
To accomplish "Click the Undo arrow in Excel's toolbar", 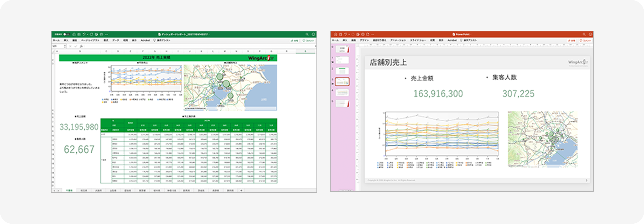I will pyautogui.click(x=84, y=34).
